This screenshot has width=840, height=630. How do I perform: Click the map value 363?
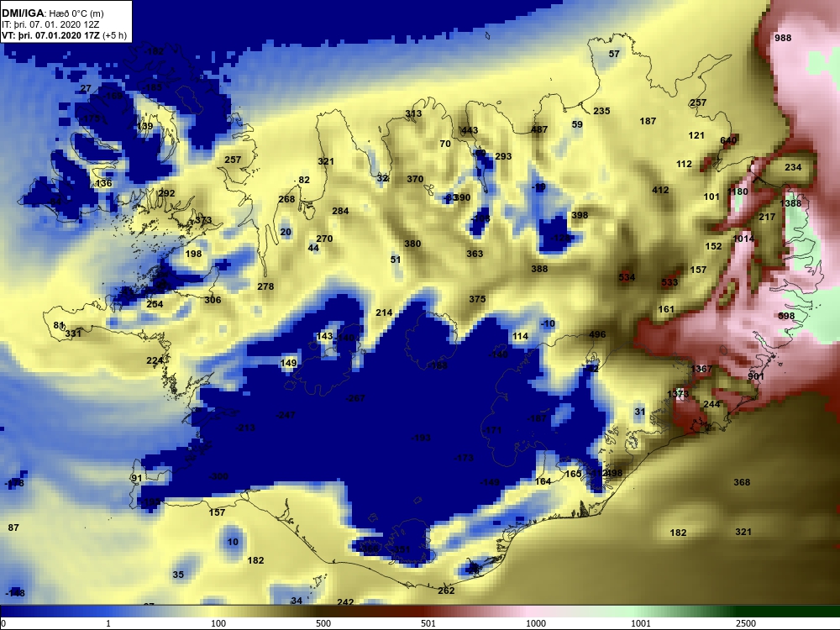pos(475,254)
